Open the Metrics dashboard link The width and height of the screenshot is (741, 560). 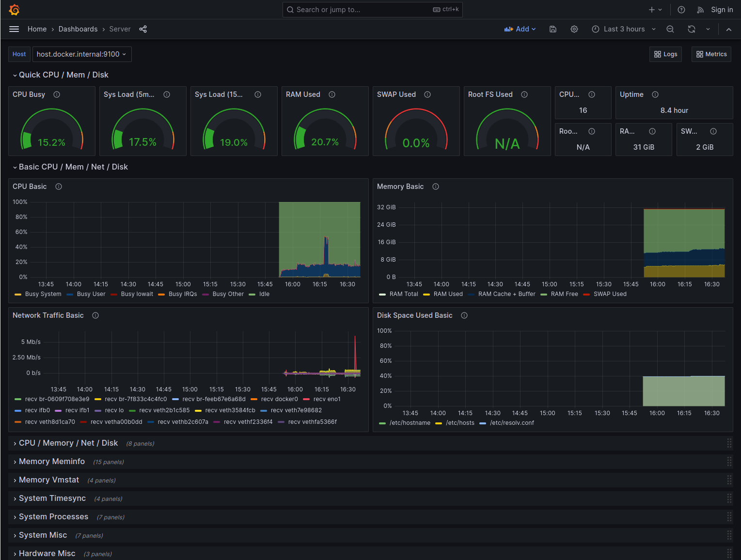(711, 54)
